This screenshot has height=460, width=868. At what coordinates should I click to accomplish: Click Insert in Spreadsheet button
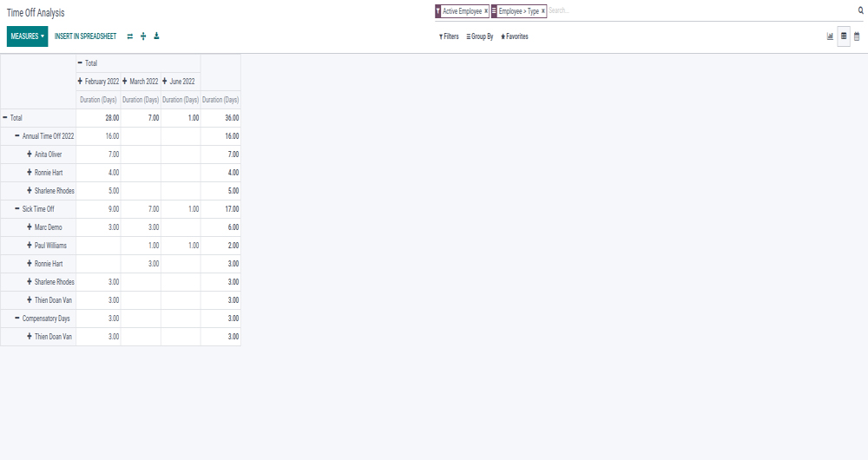85,36
